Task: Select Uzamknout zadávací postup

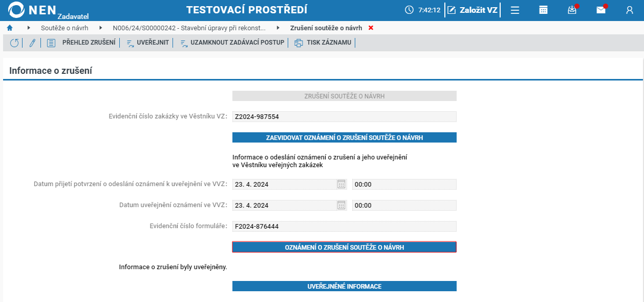Action: pyautogui.click(x=232, y=43)
